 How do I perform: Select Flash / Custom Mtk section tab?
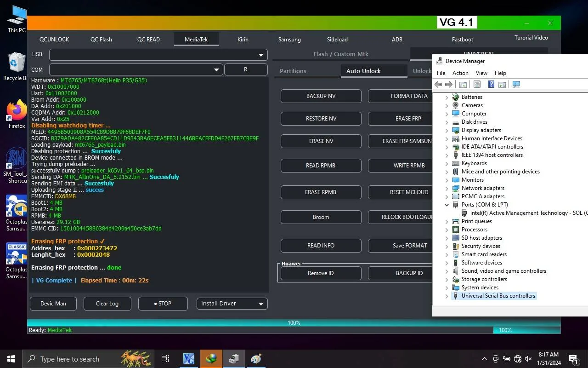click(341, 54)
